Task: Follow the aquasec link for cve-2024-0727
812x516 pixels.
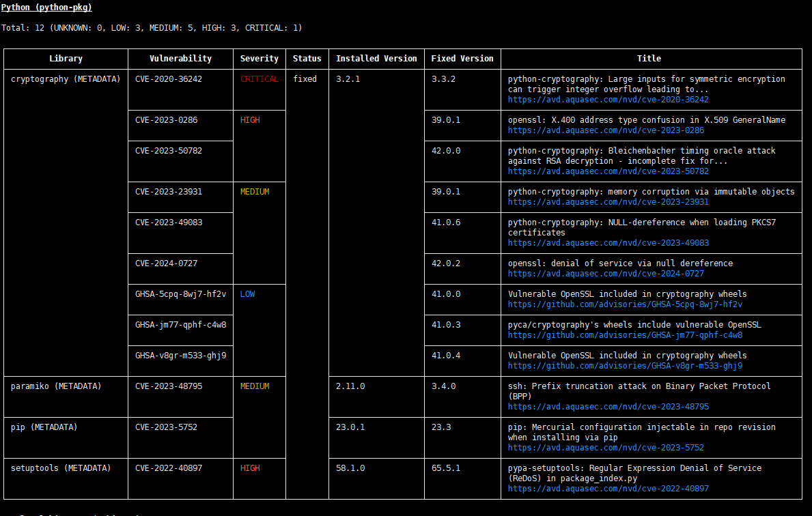Action: (606, 273)
